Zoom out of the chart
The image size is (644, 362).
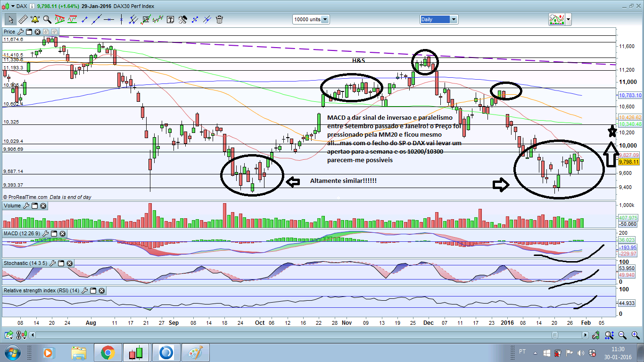pyautogui.click(x=622, y=335)
